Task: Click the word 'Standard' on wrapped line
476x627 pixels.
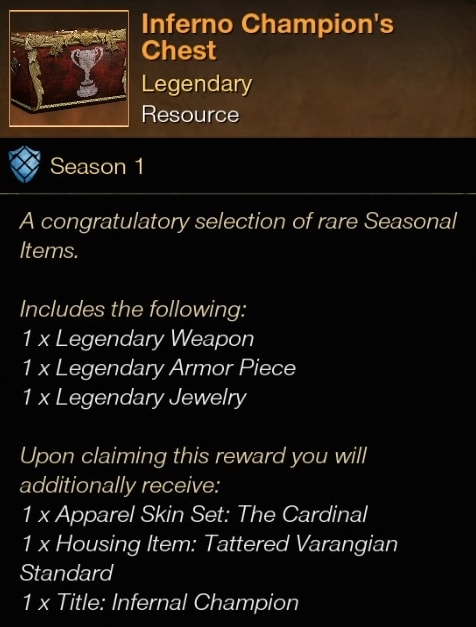Action: (66, 573)
